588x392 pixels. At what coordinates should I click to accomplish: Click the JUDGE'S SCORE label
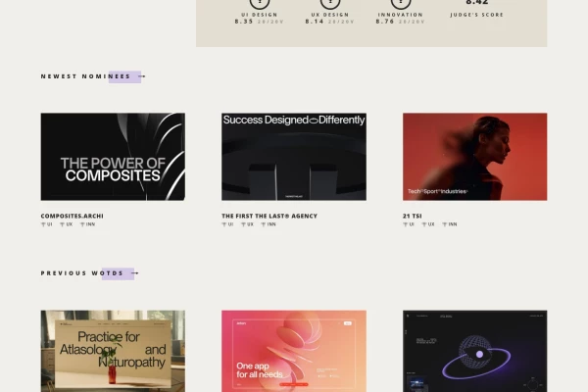(x=476, y=15)
